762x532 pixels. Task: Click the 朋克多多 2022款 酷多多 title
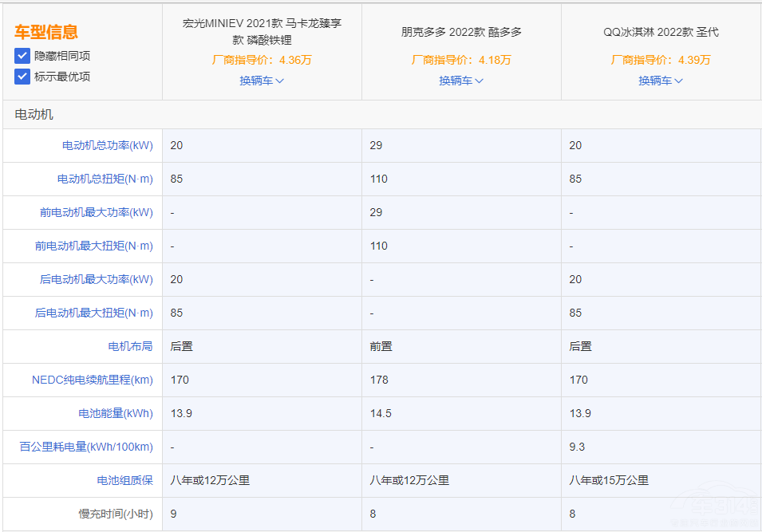461,32
